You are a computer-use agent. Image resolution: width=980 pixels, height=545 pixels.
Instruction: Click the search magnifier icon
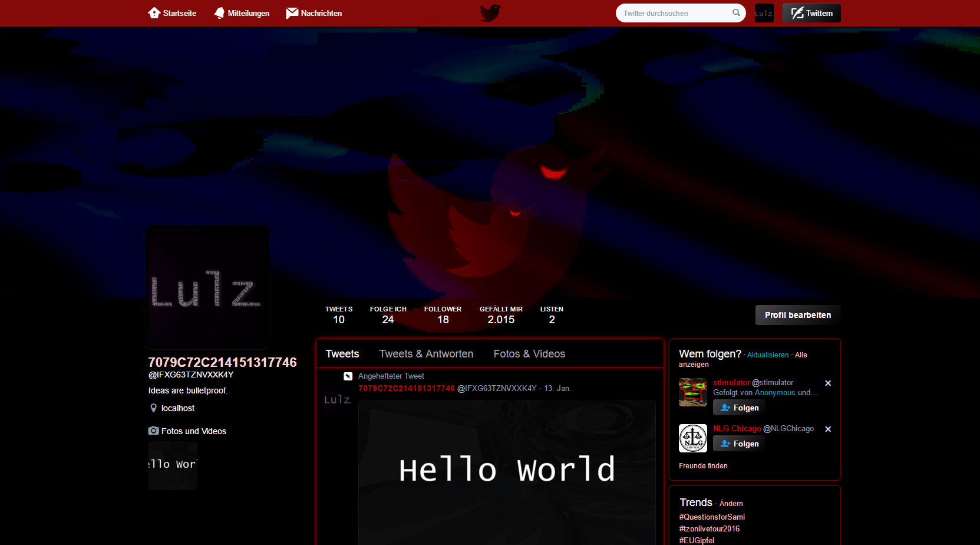[736, 12]
